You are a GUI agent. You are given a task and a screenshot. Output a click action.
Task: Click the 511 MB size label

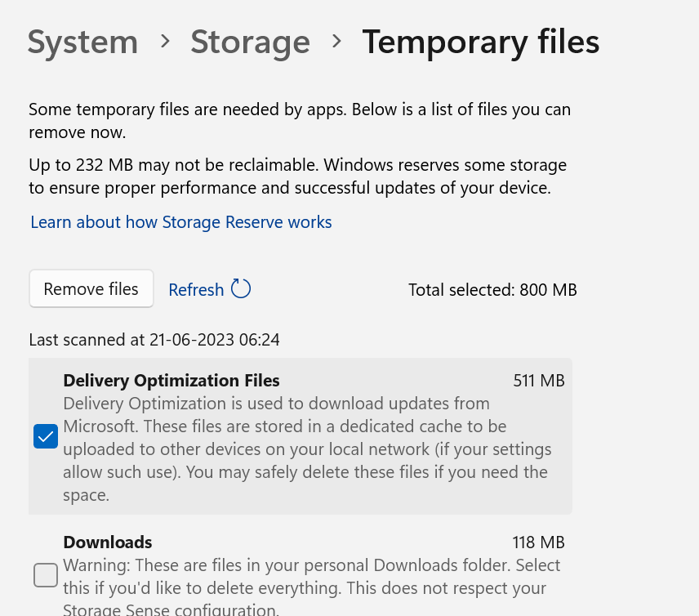(538, 381)
